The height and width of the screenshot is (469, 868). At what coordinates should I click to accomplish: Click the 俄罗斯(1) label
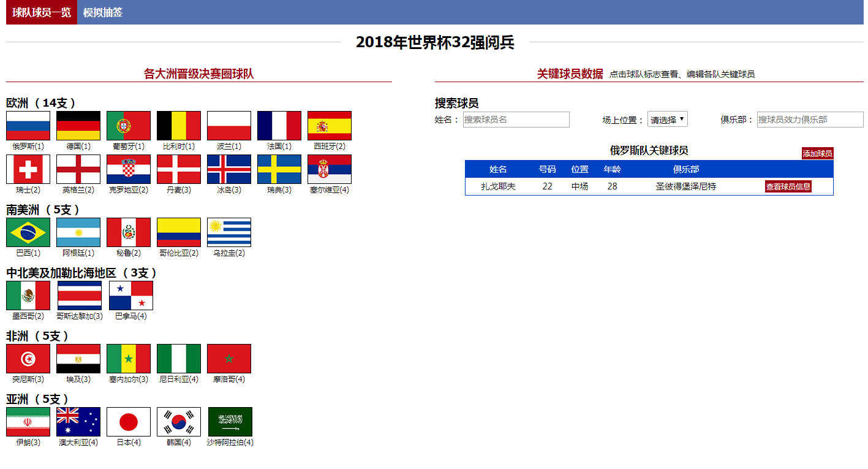click(28, 147)
